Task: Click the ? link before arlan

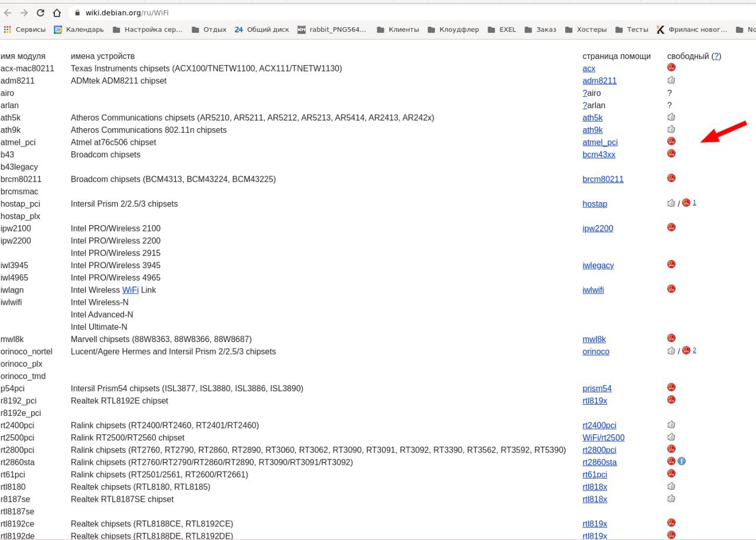Action: (x=585, y=106)
